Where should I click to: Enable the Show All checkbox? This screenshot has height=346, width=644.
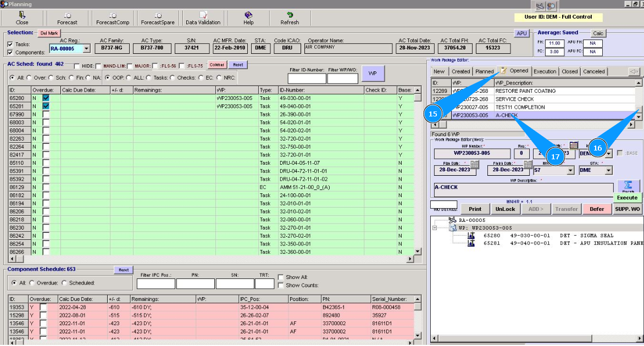pyautogui.click(x=281, y=277)
